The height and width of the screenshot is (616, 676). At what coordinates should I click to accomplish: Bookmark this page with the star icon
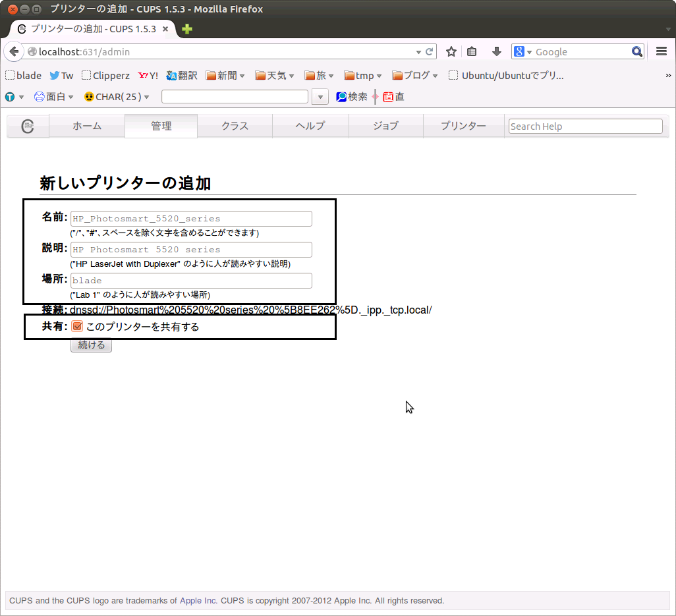click(x=451, y=52)
